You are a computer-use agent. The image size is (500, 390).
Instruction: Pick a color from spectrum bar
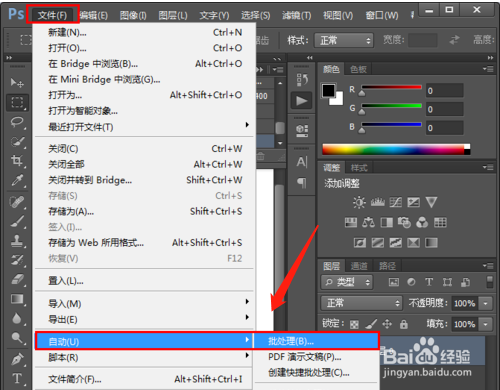396,149
